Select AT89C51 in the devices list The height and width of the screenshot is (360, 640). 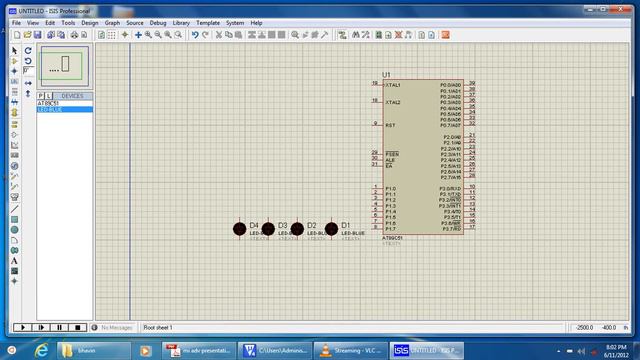coord(65,103)
